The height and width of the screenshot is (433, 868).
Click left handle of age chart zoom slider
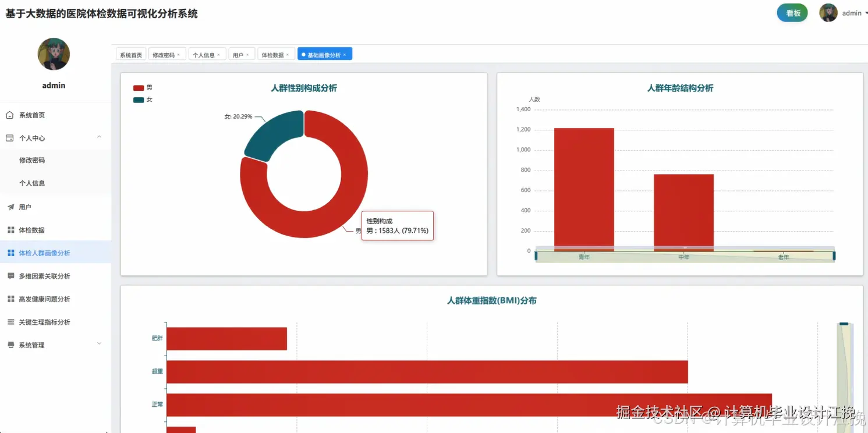click(536, 255)
